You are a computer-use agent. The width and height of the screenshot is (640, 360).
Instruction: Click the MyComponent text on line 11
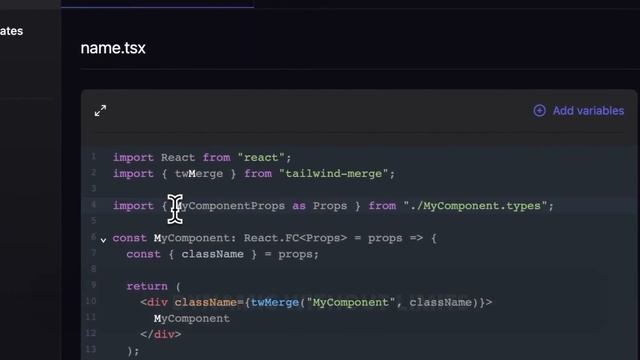[x=191, y=319]
